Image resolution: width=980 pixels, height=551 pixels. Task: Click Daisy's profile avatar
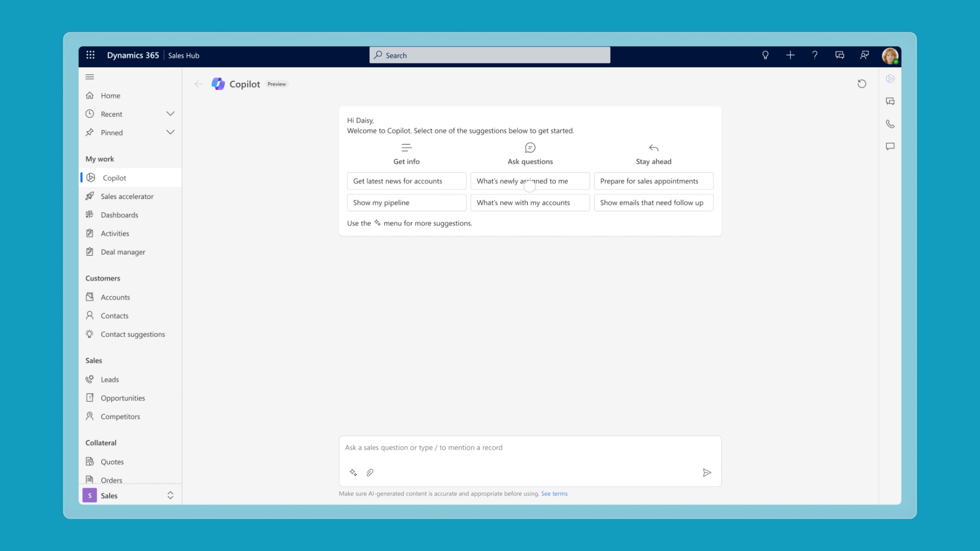click(890, 55)
